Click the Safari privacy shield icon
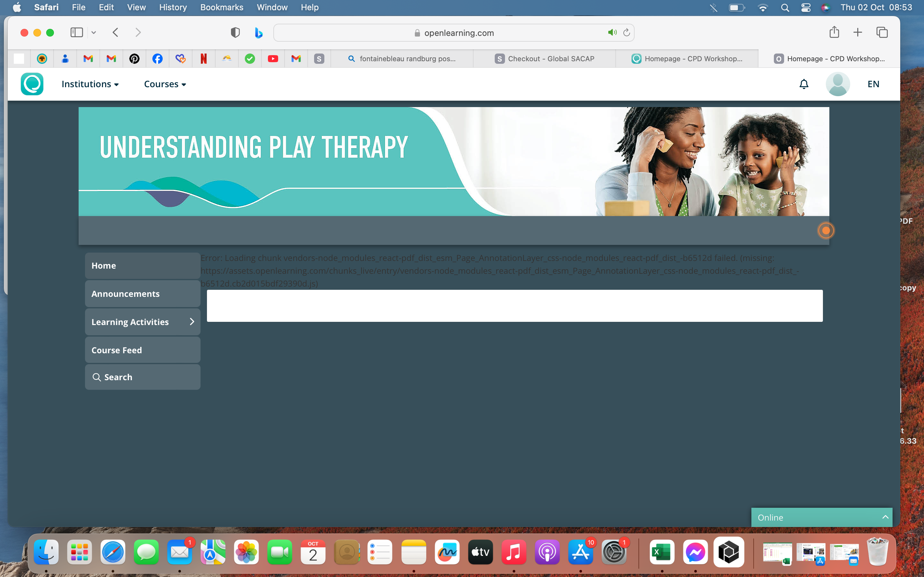924x577 pixels. point(235,33)
